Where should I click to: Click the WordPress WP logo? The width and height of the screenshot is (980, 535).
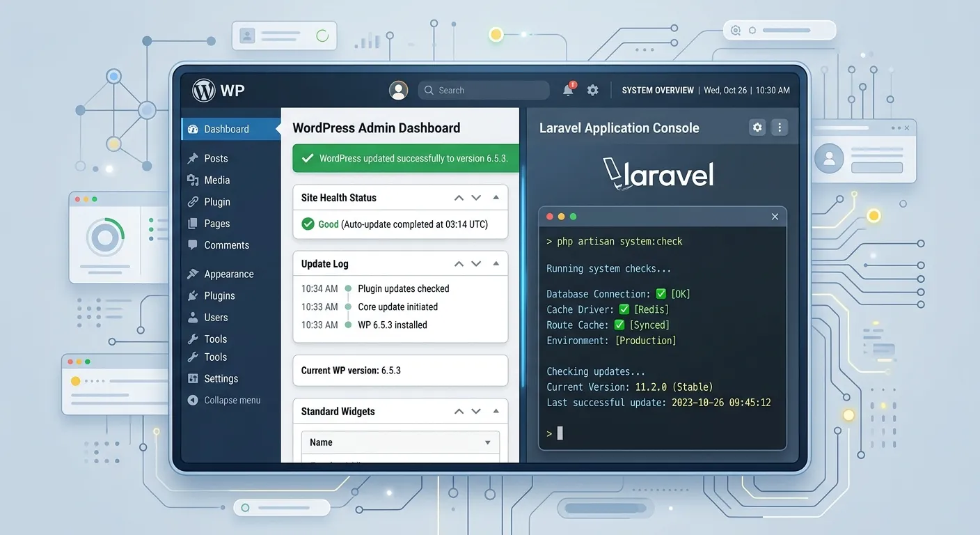point(219,90)
